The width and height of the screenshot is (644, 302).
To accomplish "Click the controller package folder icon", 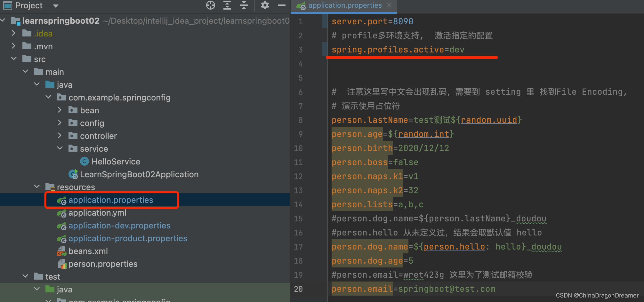I will point(73,136).
